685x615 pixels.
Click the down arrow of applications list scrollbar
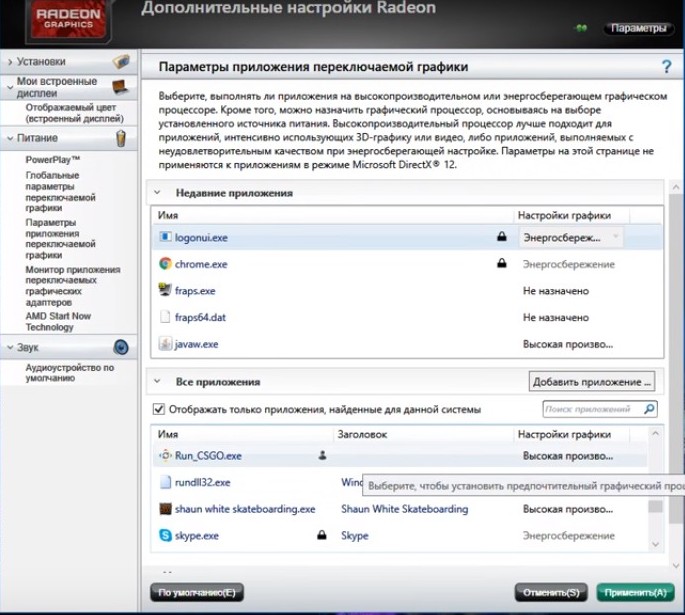pos(655,544)
